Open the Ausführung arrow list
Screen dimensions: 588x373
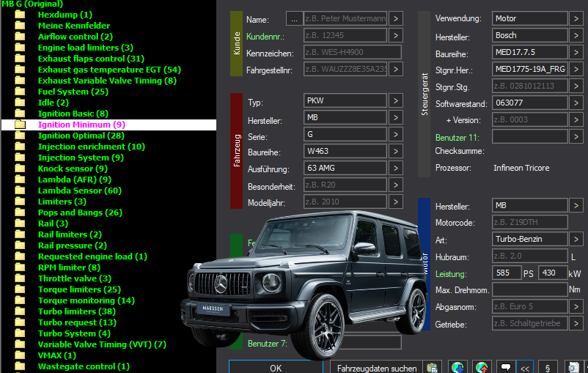tap(396, 168)
